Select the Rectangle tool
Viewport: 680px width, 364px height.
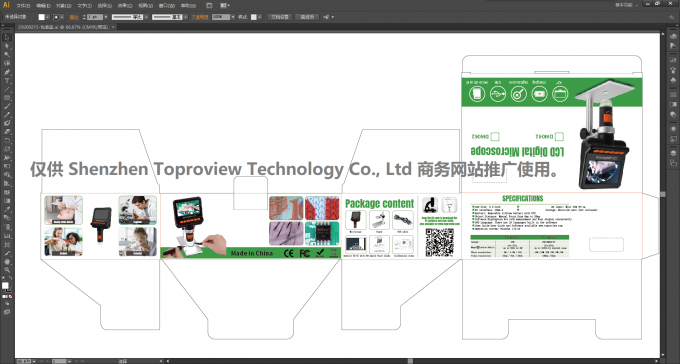pyautogui.click(x=7, y=98)
